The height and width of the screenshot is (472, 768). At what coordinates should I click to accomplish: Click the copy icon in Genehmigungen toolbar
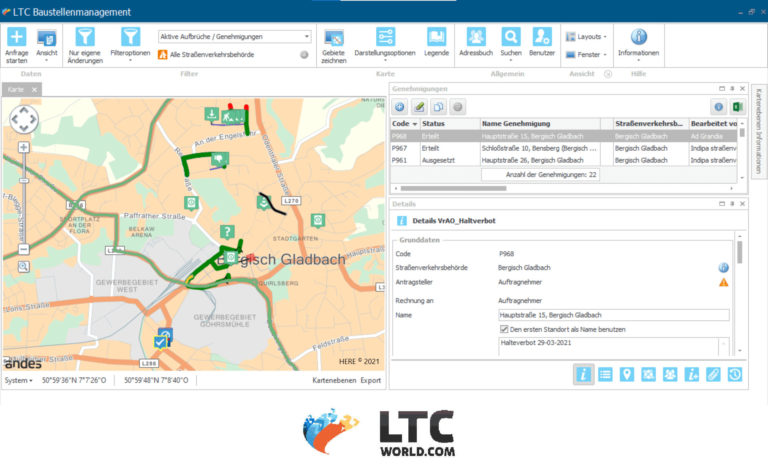(x=438, y=107)
